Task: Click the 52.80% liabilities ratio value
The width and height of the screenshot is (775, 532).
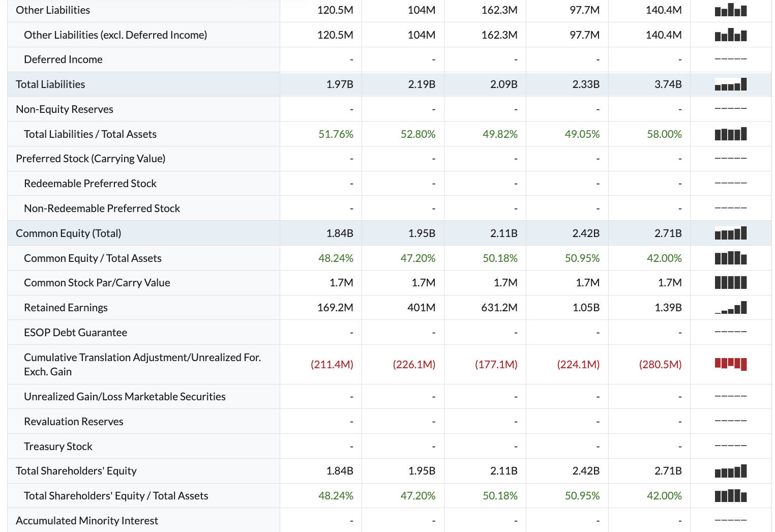Action: point(418,134)
